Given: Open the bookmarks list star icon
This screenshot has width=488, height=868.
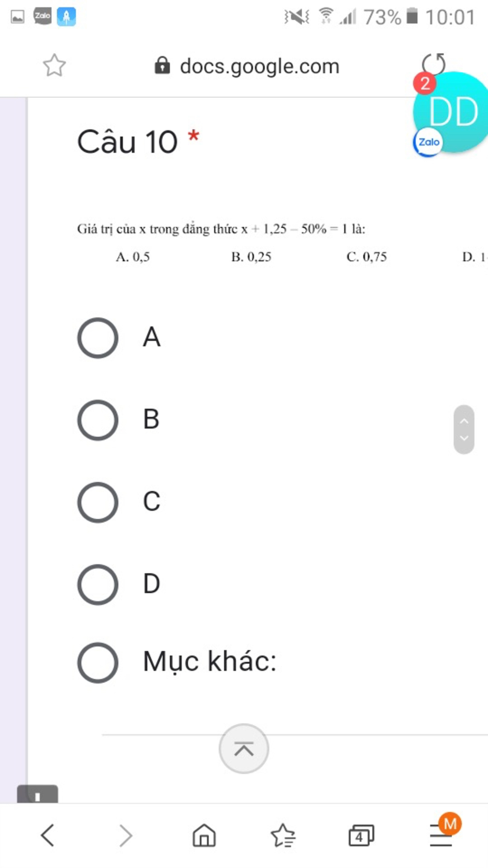Looking at the screenshot, I should [283, 835].
